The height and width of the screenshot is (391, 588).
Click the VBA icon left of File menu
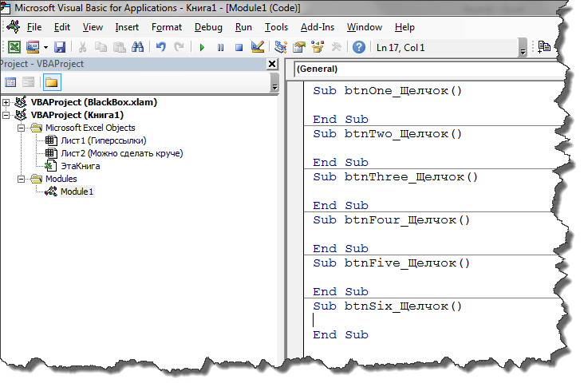[14, 27]
